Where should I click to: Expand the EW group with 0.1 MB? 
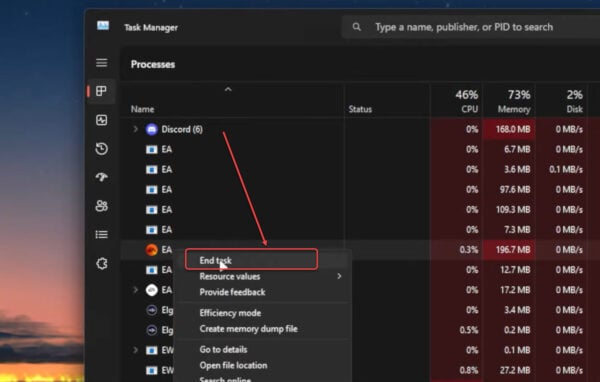(x=135, y=350)
